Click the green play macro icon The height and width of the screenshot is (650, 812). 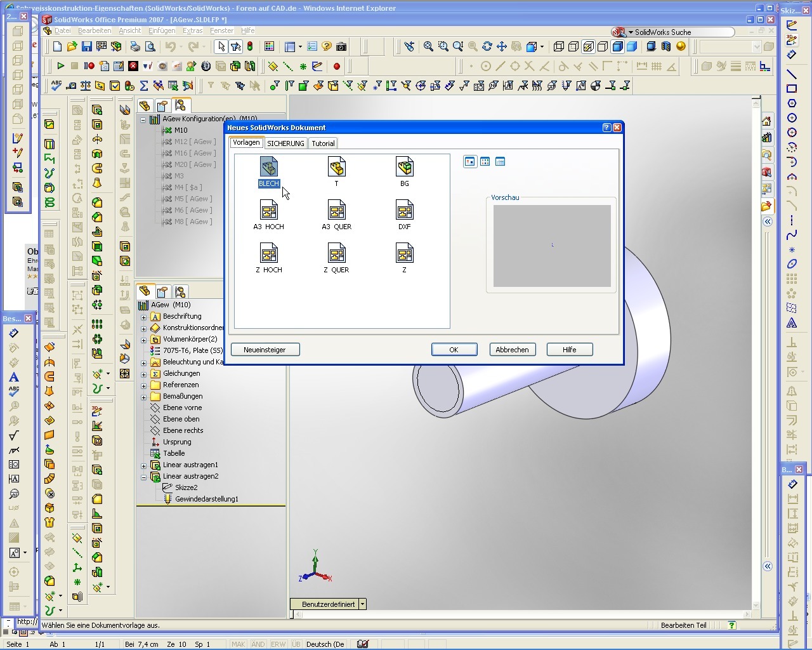pyautogui.click(x=60, y=66)
